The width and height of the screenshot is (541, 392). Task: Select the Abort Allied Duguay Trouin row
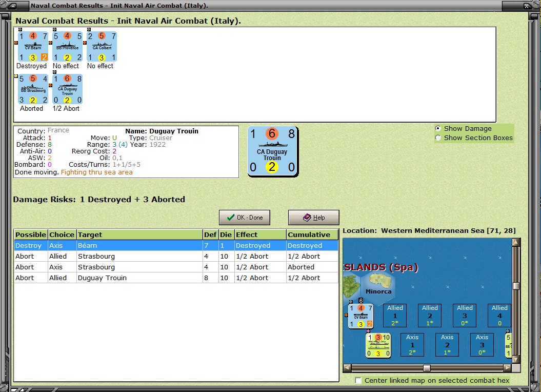(x=176, y=278)
